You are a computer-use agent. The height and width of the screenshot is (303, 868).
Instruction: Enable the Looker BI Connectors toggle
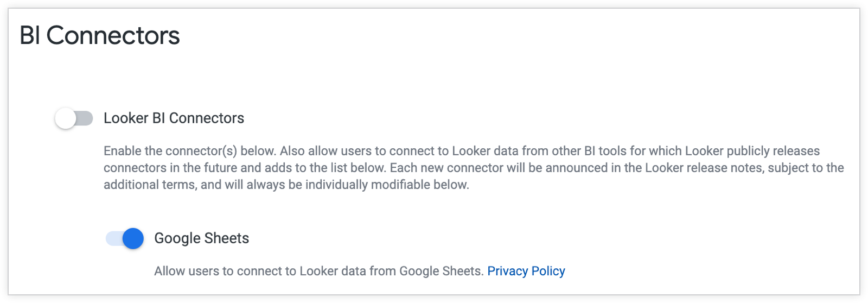click(x=74, y=118)
